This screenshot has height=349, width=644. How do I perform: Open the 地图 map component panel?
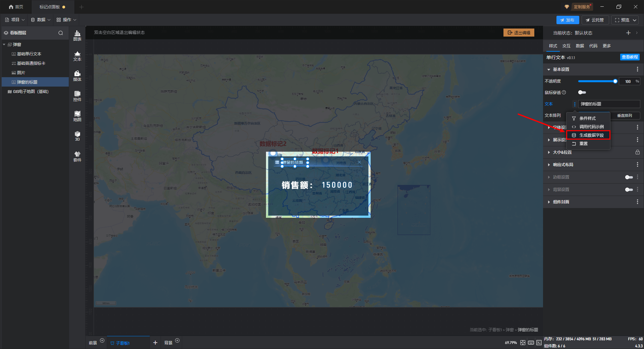tap(77, 116)
